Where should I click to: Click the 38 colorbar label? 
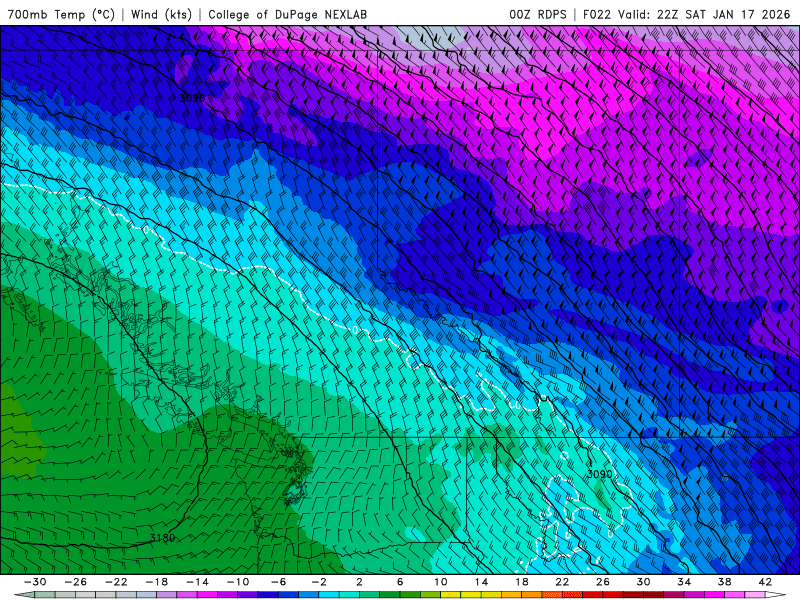coord(724,582)
